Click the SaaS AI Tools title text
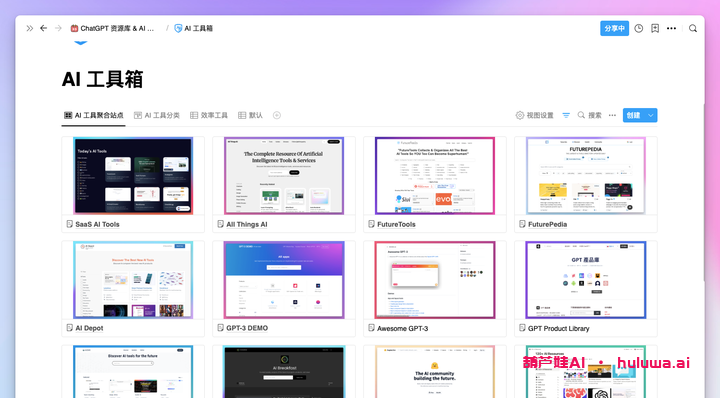The image size is (720, 398). pos(97,224)
